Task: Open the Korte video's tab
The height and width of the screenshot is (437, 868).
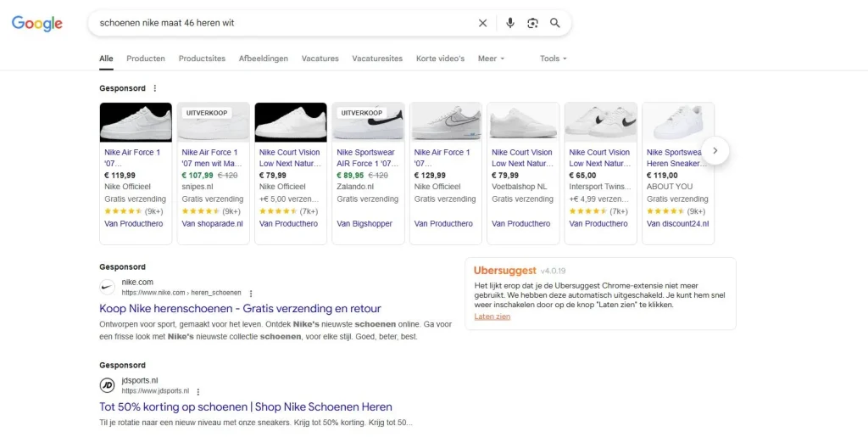Action: point(440,59)
